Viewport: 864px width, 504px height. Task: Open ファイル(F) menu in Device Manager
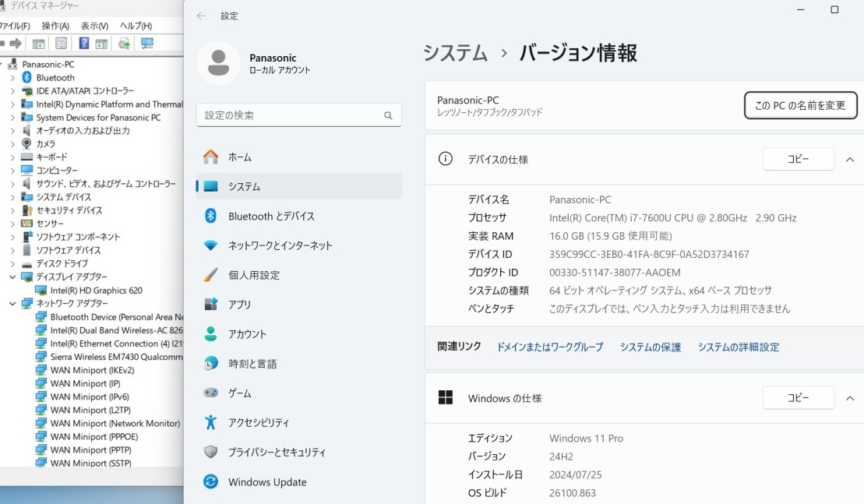(15, 26)
